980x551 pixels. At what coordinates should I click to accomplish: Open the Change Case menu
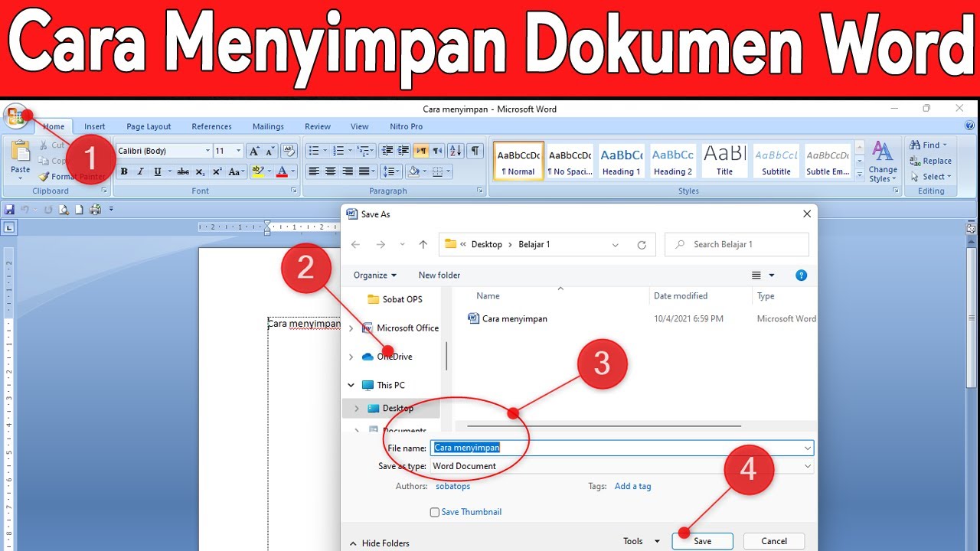(x=236, y=172)
